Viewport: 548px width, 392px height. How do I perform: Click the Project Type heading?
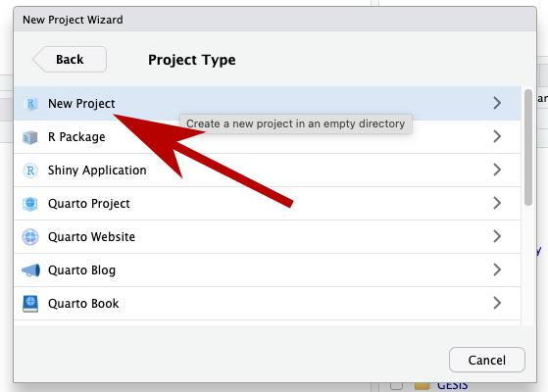tap(192, 60)
